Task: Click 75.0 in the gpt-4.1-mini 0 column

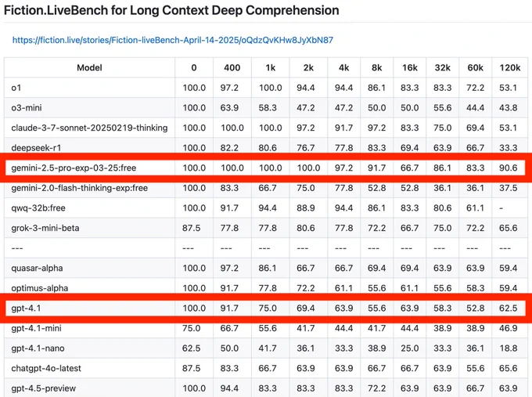Action: pyautogui.click(x=191, y=328)
